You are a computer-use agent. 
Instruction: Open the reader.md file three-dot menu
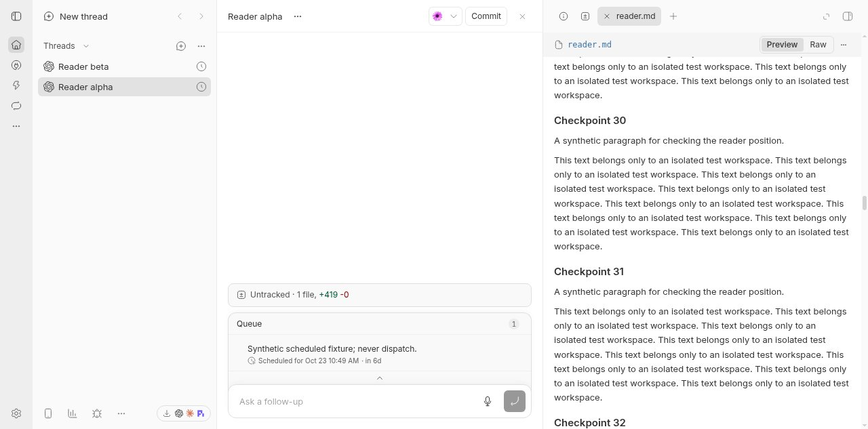844,45
